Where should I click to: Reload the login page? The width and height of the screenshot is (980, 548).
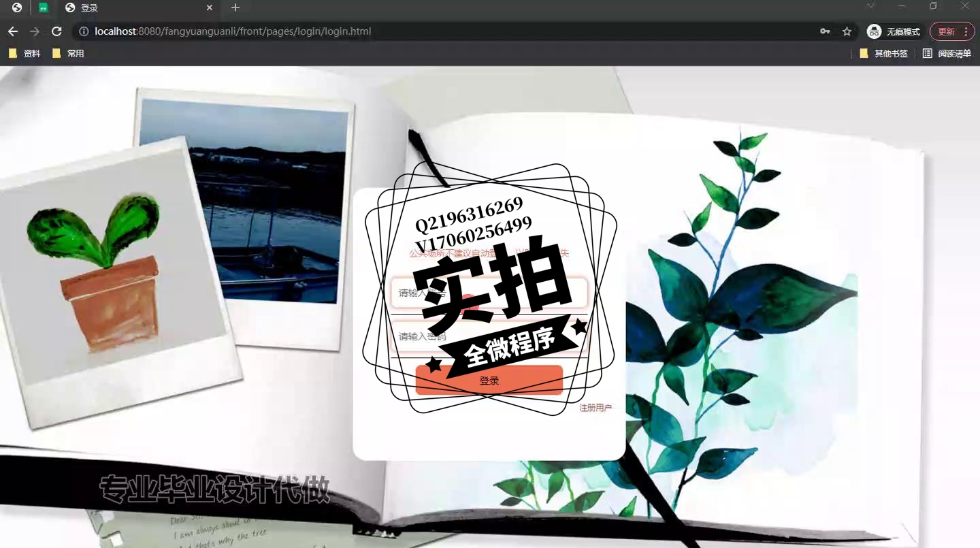[x=57, y=31]
